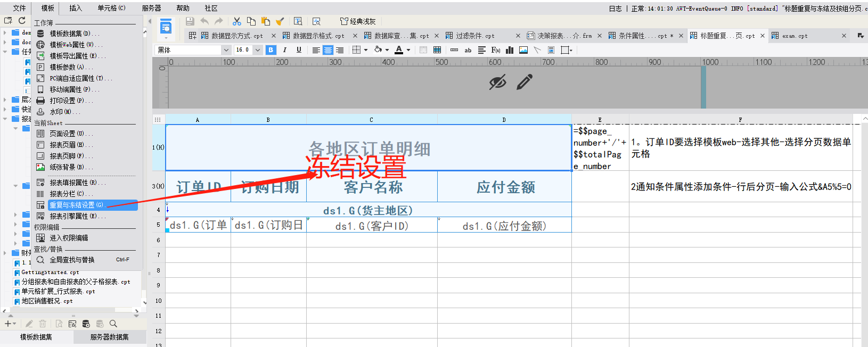Click the new folder icon in file panel
The width and height of the screenshot is (868, 347).
pos(8,21)
